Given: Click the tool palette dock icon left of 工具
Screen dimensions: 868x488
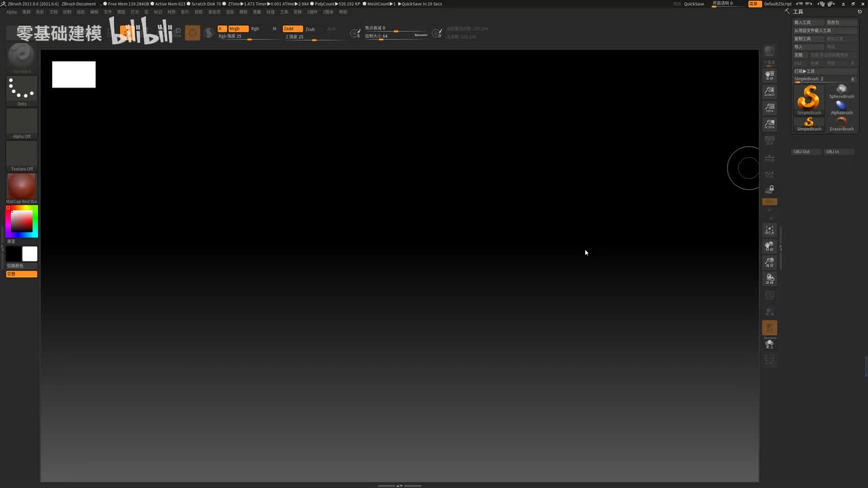Looking at the screenshot, I should pyautogui.click(x=787, y=12).
